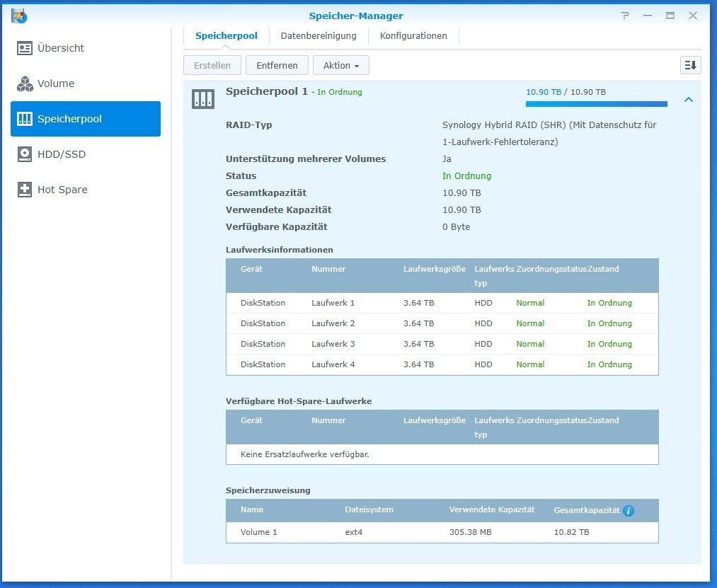This screenshot has height=588, width=717.
Task: Click Gerät header in Hot-Spare table
Action: (251, 420)
